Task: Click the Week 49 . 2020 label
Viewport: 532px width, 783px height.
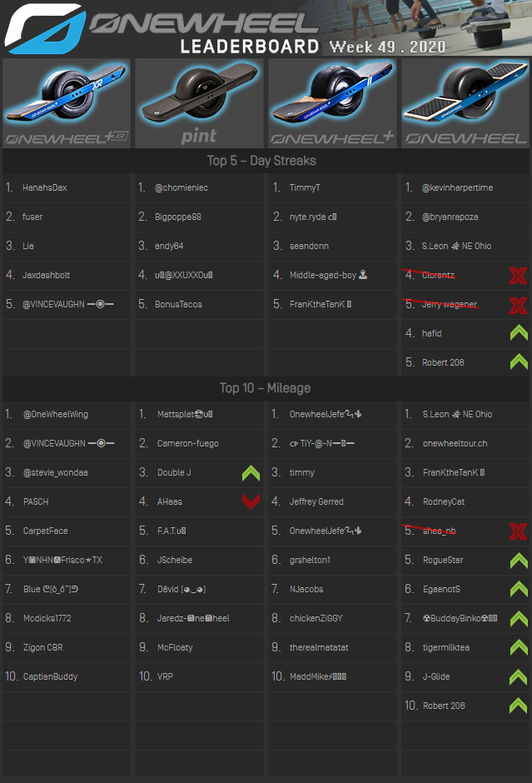Action: point(387,47)
